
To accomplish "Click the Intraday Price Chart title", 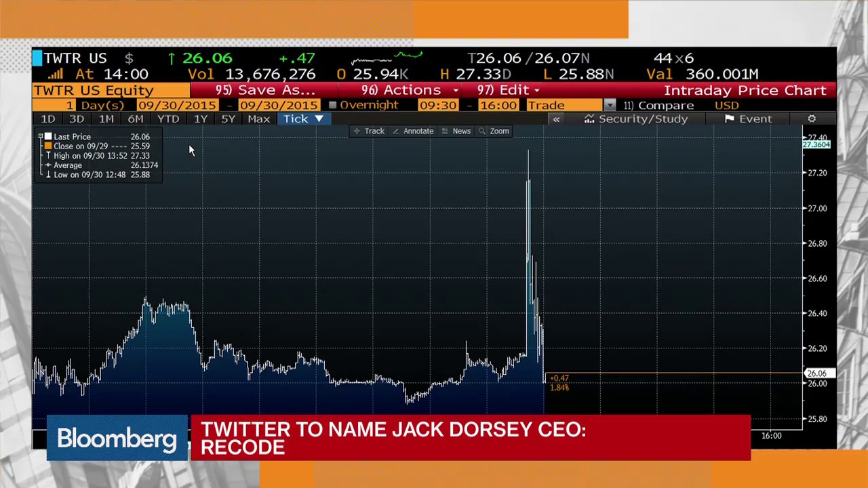I will [745, 90].
